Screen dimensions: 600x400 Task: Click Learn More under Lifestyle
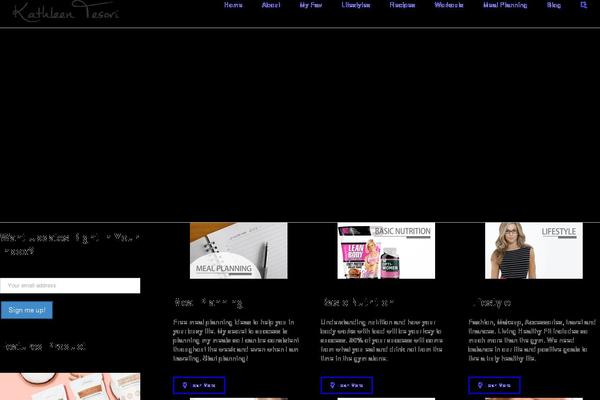[x=494, y=385]
